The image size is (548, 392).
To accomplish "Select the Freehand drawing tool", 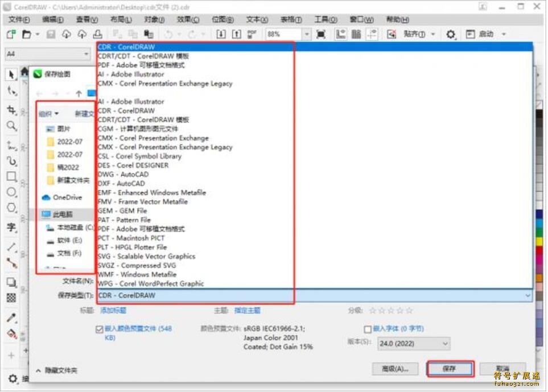I will [x=11, y=145].
